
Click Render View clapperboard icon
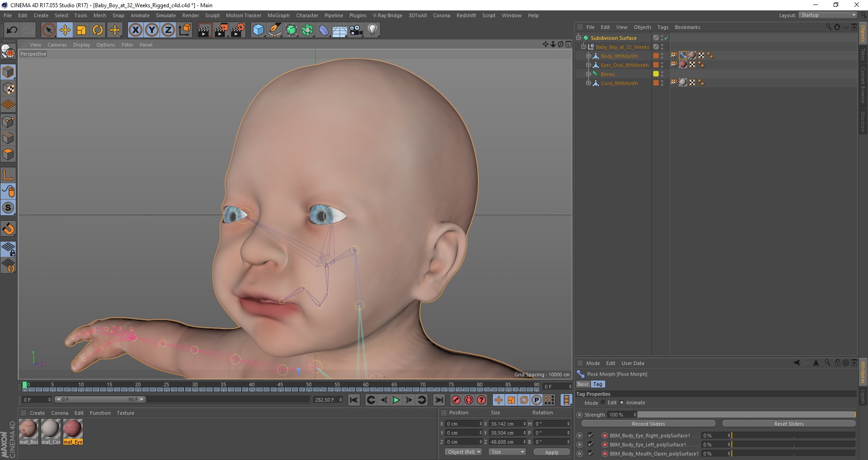(204, 30)
